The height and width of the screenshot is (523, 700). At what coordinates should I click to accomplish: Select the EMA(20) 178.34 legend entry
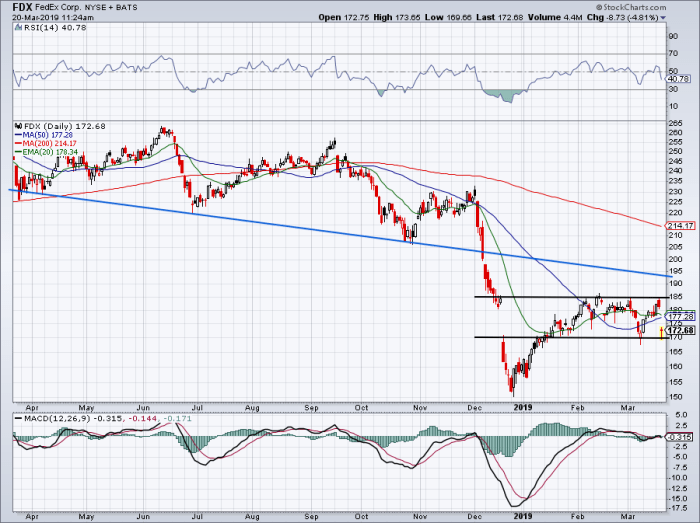tap(46, 152)
